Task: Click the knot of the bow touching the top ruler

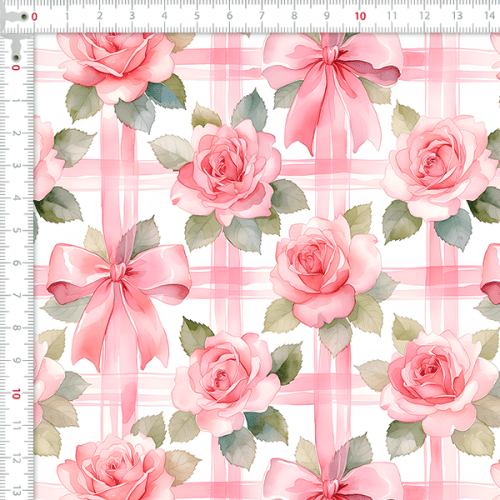Action: point(330,53)
